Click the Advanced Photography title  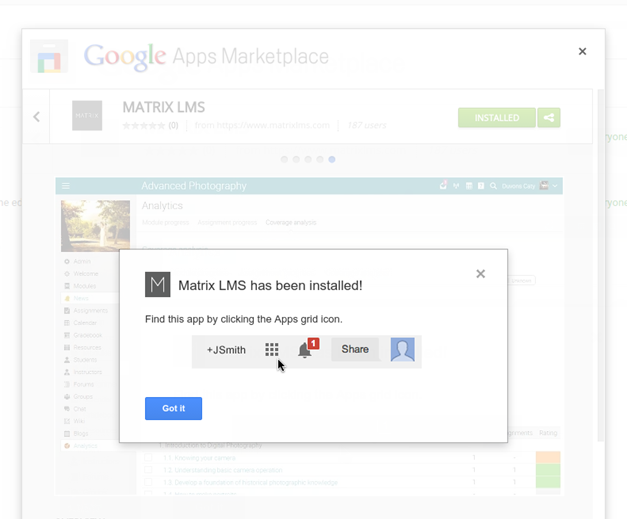pos(194,186)
